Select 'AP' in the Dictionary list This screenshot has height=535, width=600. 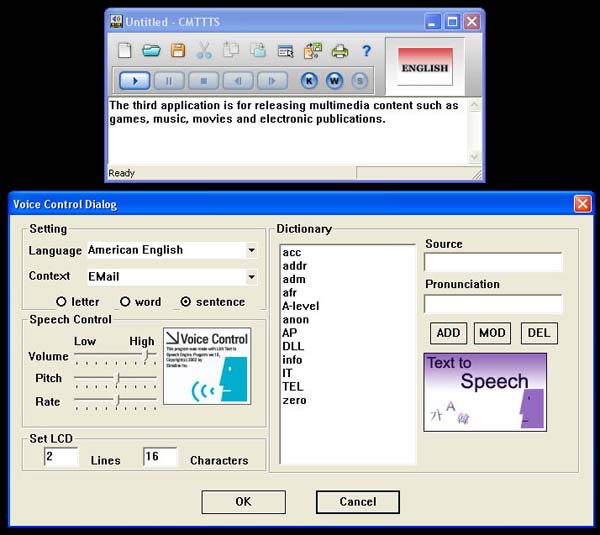(290, 333)
